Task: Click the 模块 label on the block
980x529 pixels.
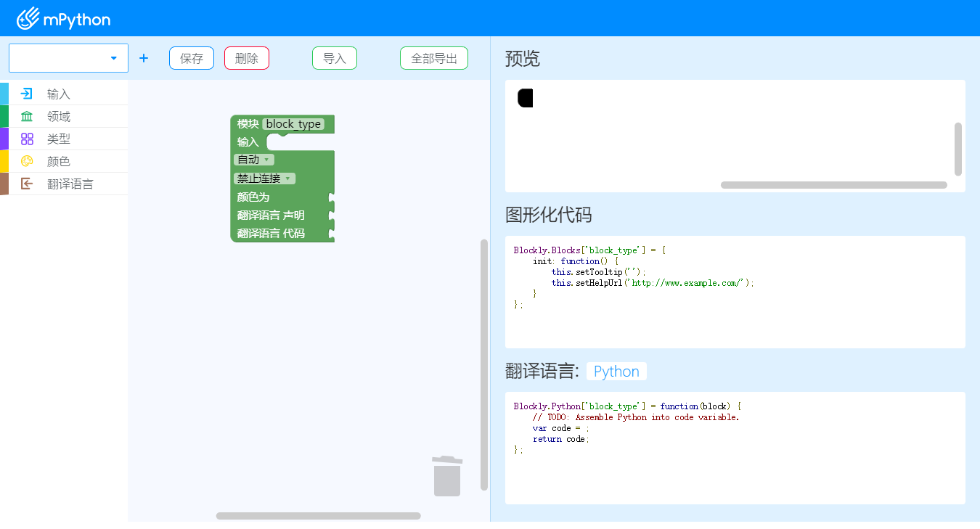Action: click(248, 124)
